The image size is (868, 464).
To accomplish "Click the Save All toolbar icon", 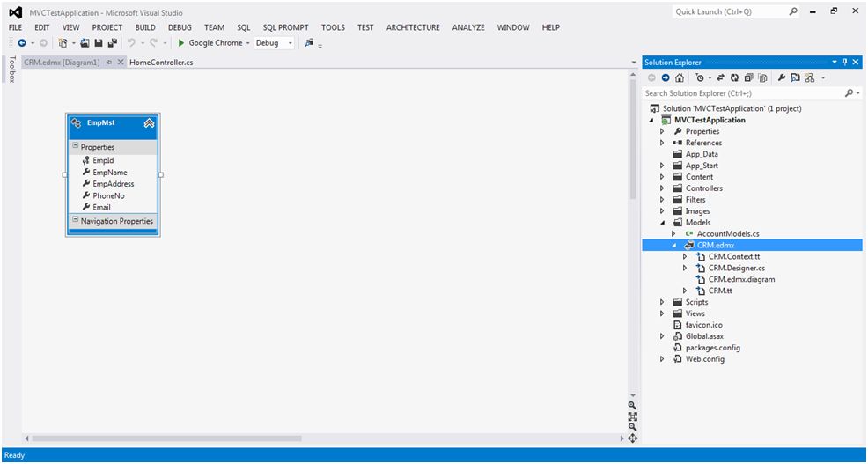I will click(x=113, y=42).
